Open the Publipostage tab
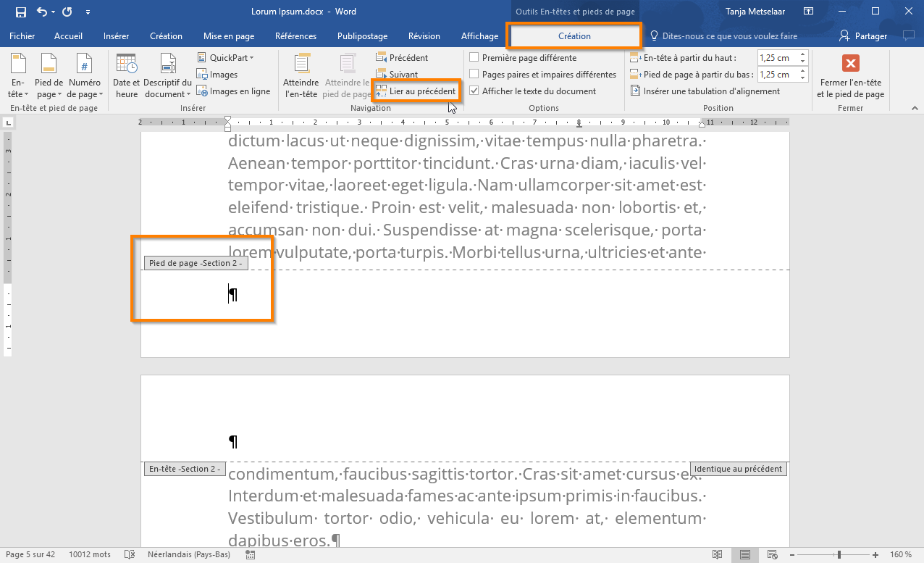 (x=362, y=36)
